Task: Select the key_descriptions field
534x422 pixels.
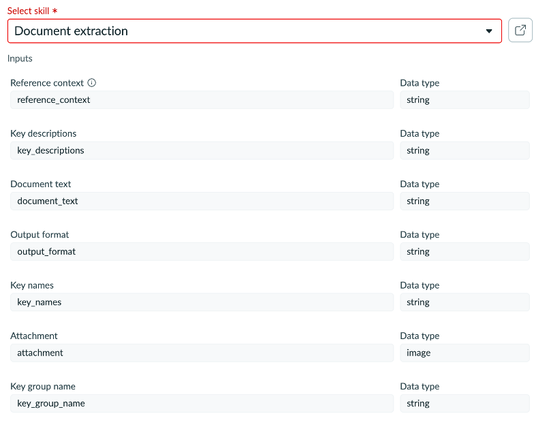Action: 202,151
